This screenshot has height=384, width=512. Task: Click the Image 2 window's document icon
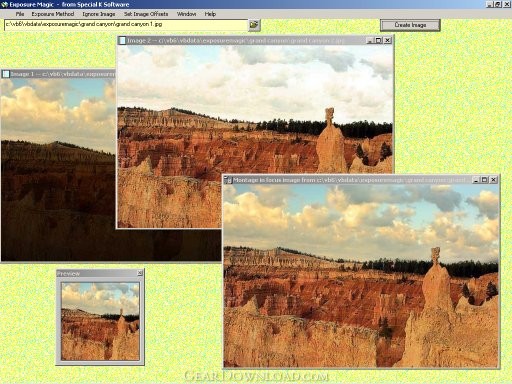click(x=122, y=40)
